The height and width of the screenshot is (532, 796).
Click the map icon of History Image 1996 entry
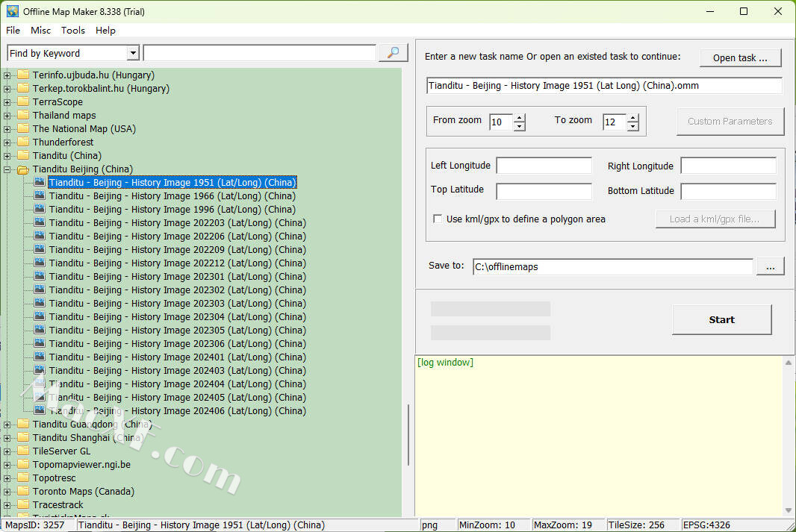(x=40, y=209)
